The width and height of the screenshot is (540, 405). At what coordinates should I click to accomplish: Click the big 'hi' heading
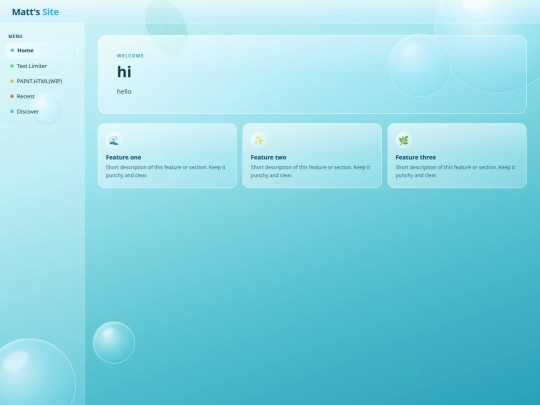[x=124, y=72]
